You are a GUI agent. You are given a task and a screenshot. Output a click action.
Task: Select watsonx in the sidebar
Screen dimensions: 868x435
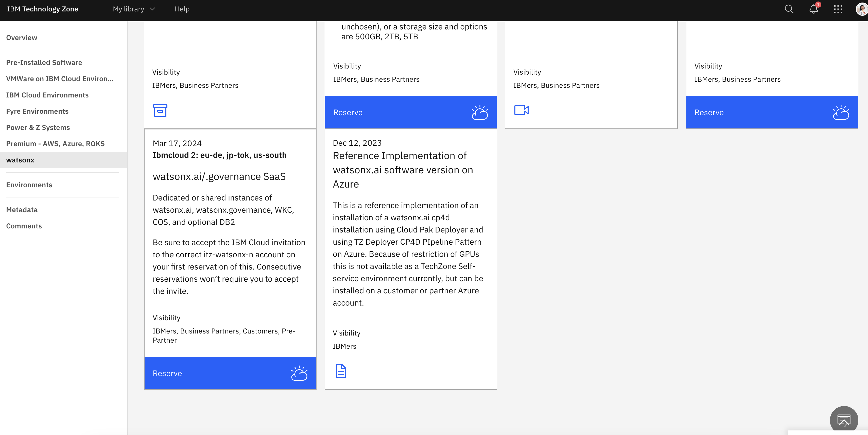tap(20, 160)
